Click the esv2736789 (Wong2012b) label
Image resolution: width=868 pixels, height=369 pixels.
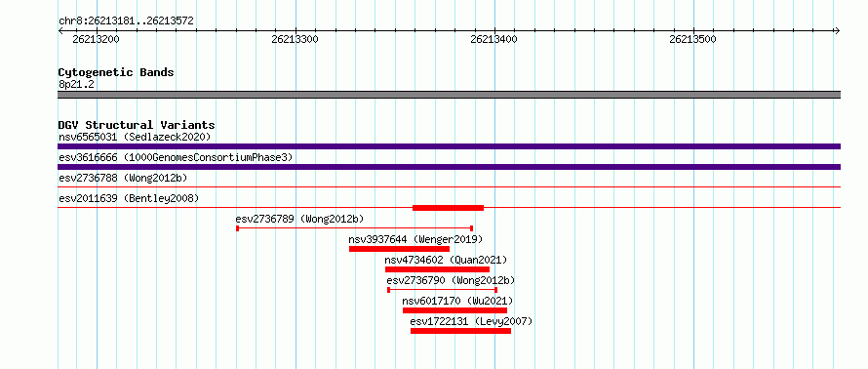point(300,219)
